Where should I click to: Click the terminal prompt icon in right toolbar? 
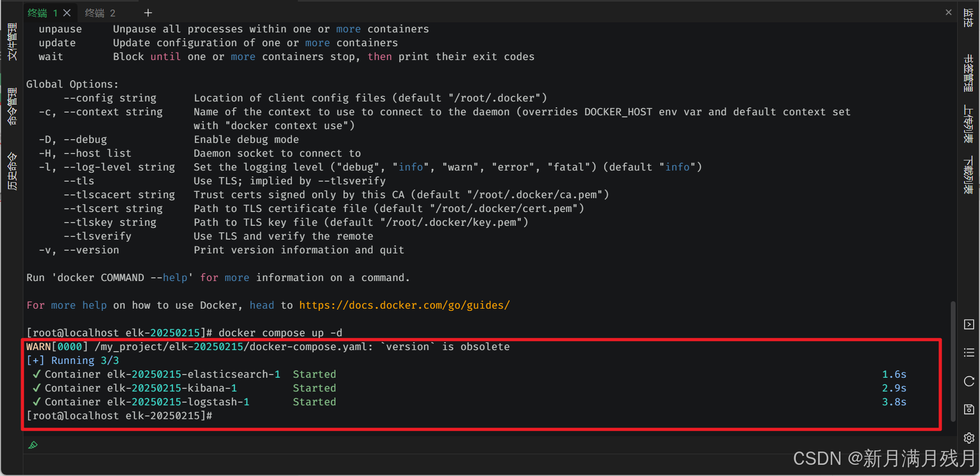click(969, 325)
